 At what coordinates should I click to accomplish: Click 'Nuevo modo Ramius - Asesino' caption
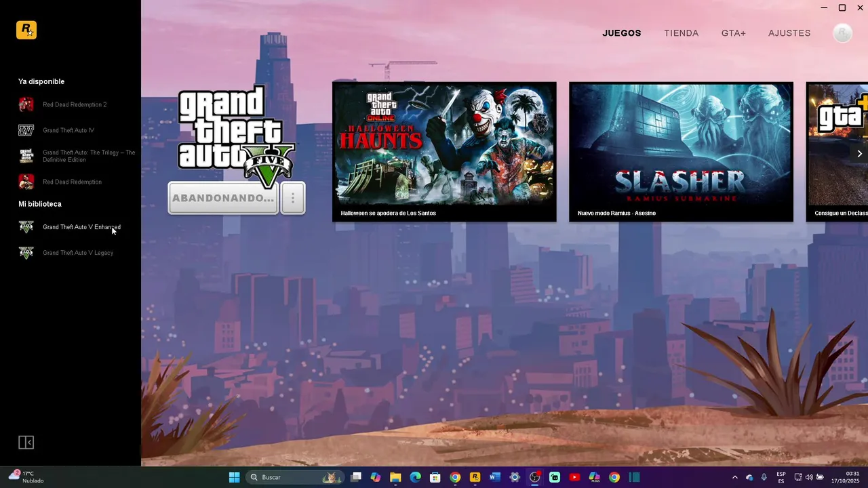tap(616, 213)
